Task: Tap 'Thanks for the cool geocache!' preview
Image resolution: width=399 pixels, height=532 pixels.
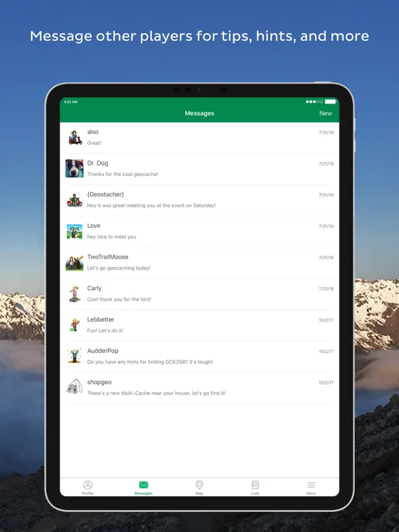Action: tap(123, 174)
